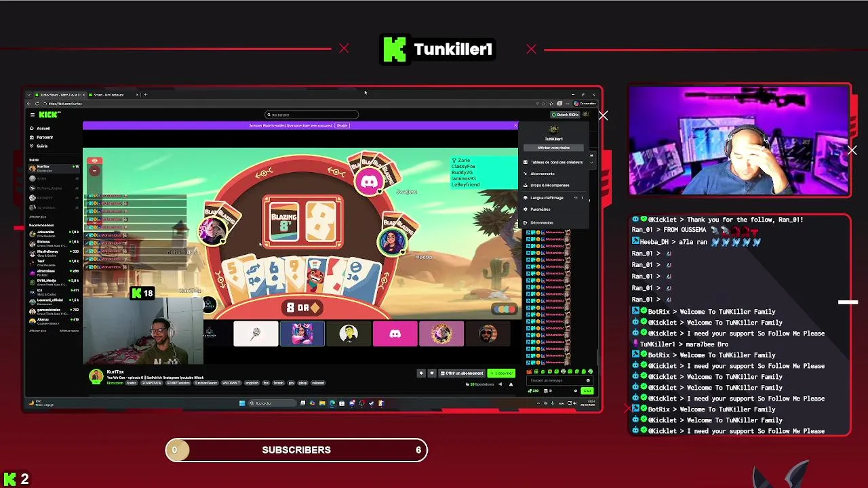Click the green S'abonner button
Screen dimensions: 868x488
tap(502, 373)
